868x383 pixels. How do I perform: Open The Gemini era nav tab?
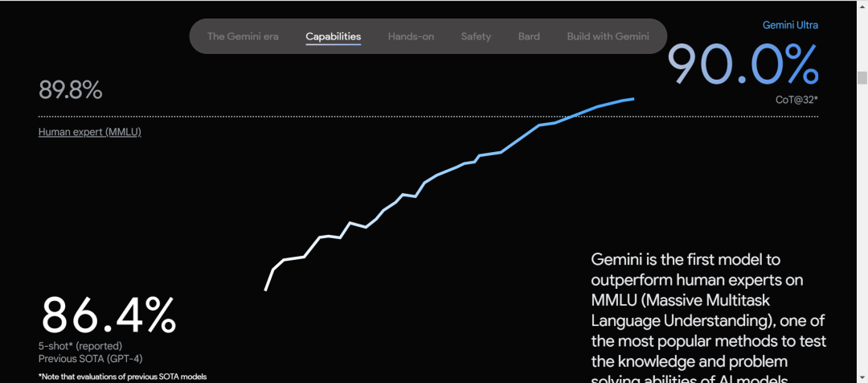click(243, 36)
